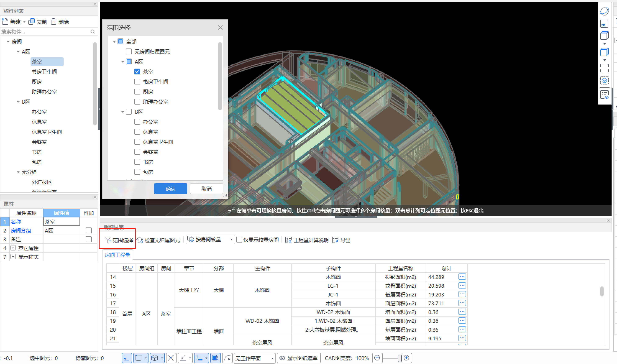The width and height of the screenshot is (617, 364).
Task: Collapse 无分组 tree node
Action: [x=18, y=172]
